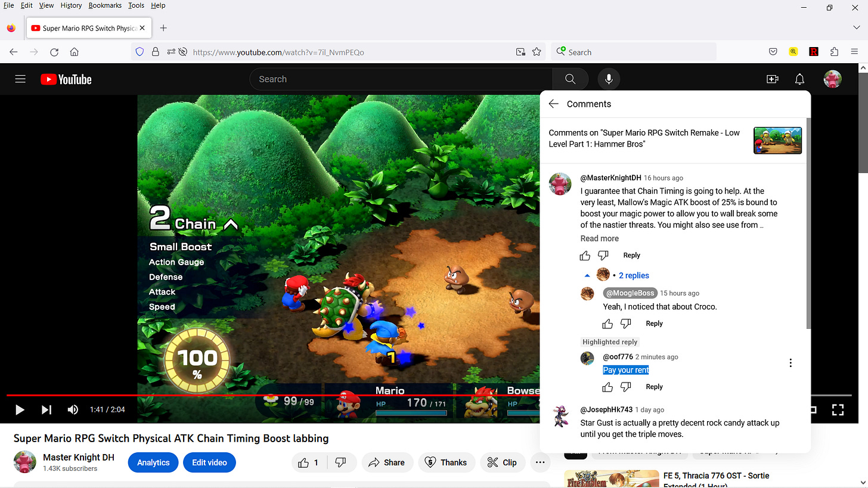Mute the video volume
The width and height of the screenshot is (868, 488).
click(73, 409)
